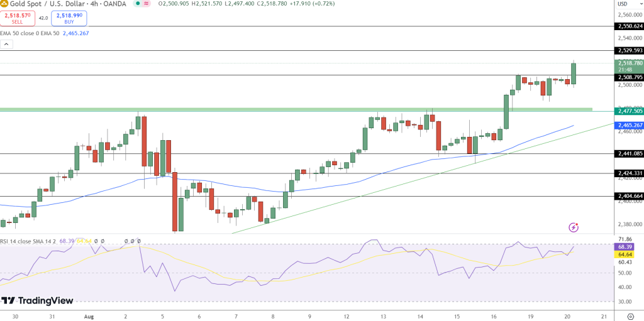Click the 2,404.664 horizontal line price label
644x321 pixels.
tap(629, 196)
